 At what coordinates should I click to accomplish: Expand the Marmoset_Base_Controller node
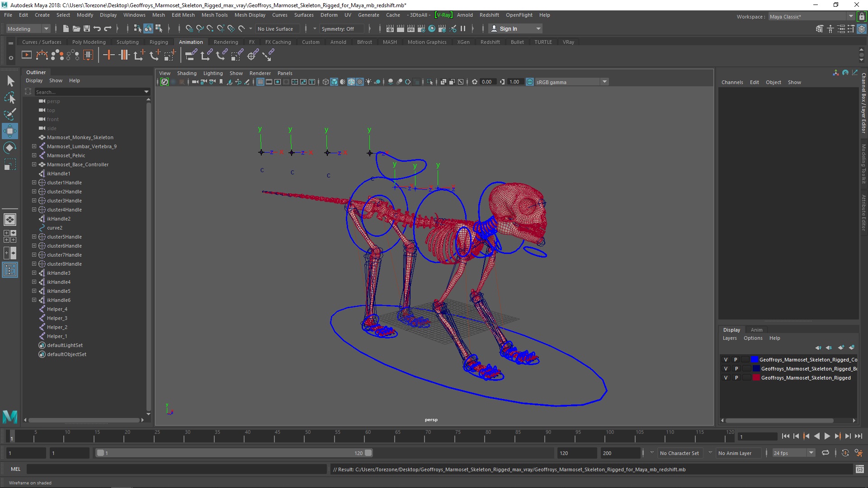click(34, 164)
